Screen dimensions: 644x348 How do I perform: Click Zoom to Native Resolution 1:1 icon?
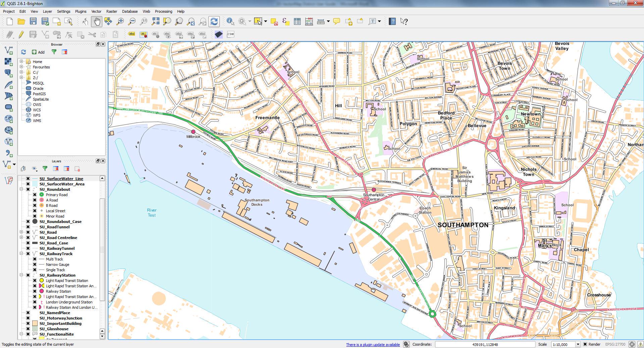[x=144, y=21]
